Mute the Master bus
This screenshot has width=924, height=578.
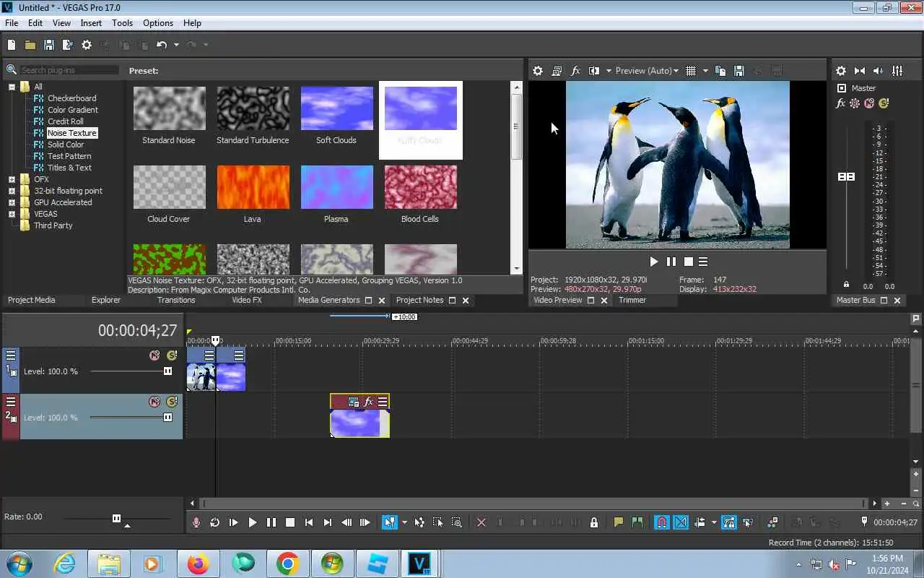[x=870, y=103]
